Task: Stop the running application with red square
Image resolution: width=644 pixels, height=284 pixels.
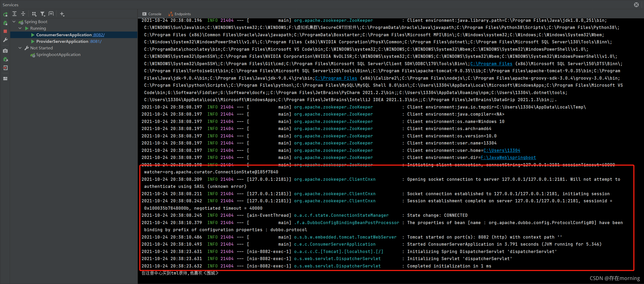Action: 5,31
